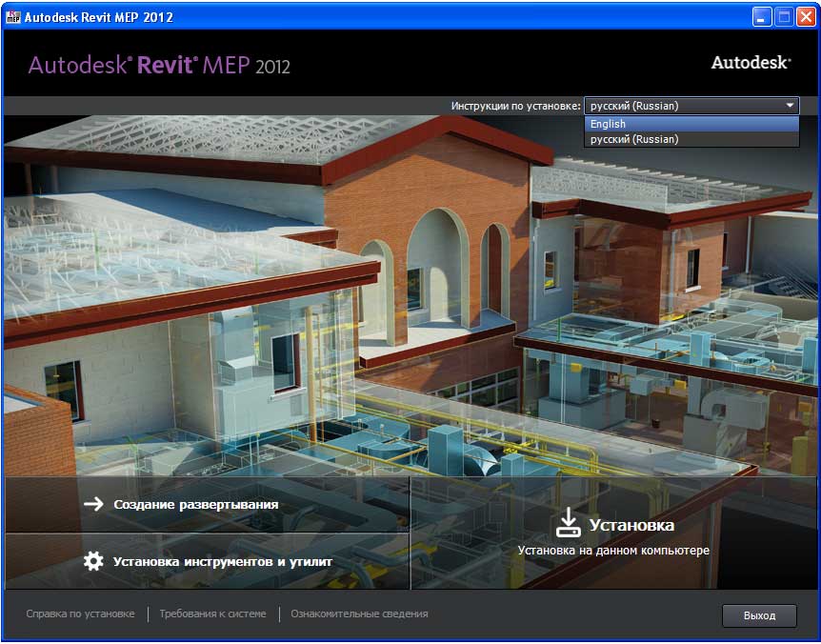
Task: Close the installer using the red X
Action: [806, 17]
